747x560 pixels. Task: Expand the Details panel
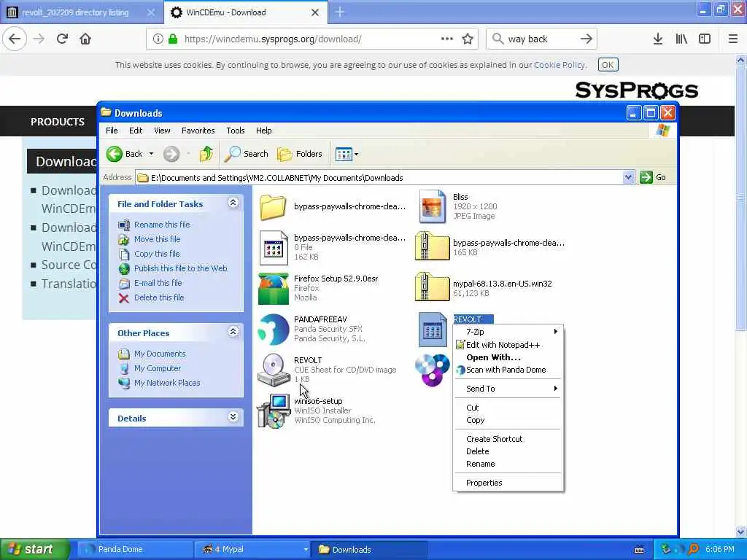[233, 417]
